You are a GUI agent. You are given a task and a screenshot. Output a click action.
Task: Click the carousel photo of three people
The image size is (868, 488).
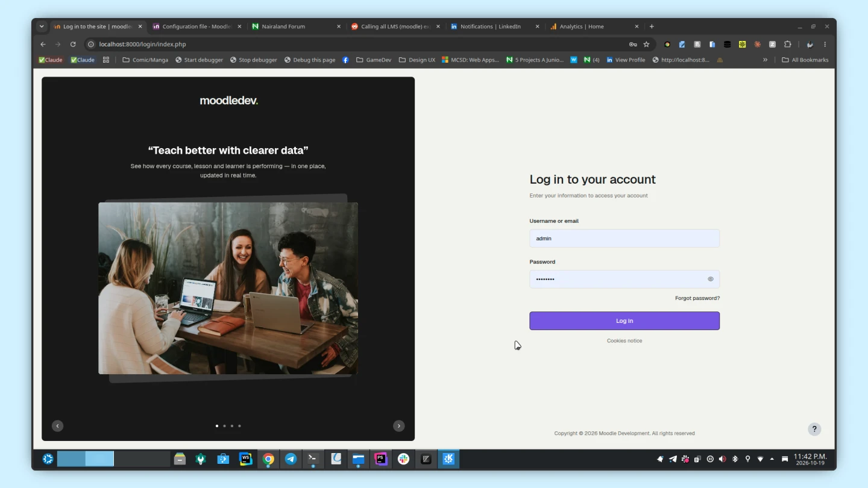[x=228, y=288]
